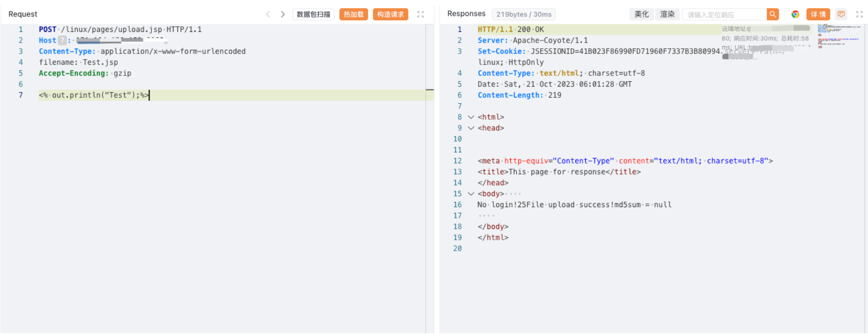Toggle 美化 beautify mode
868x336 pixels.
point(641,15)
